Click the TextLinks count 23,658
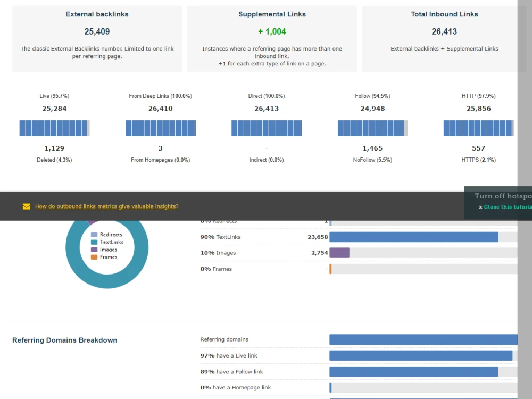 pos(318,237)
